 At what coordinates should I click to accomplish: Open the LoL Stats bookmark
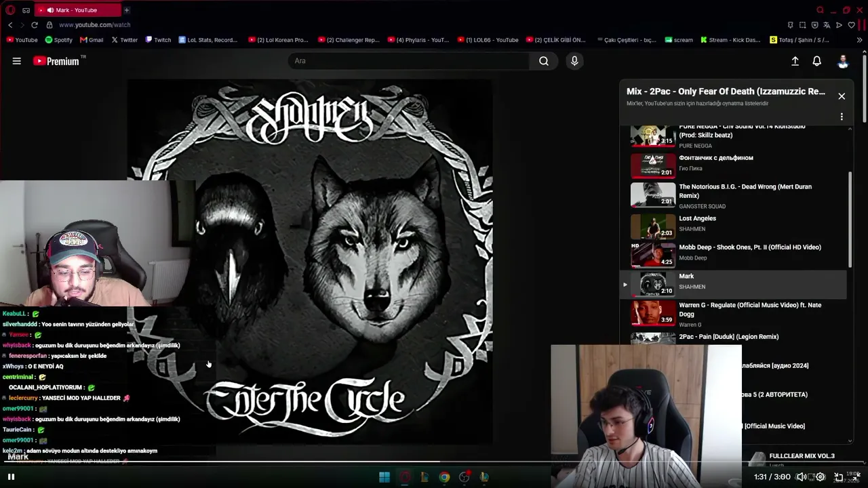208,40
